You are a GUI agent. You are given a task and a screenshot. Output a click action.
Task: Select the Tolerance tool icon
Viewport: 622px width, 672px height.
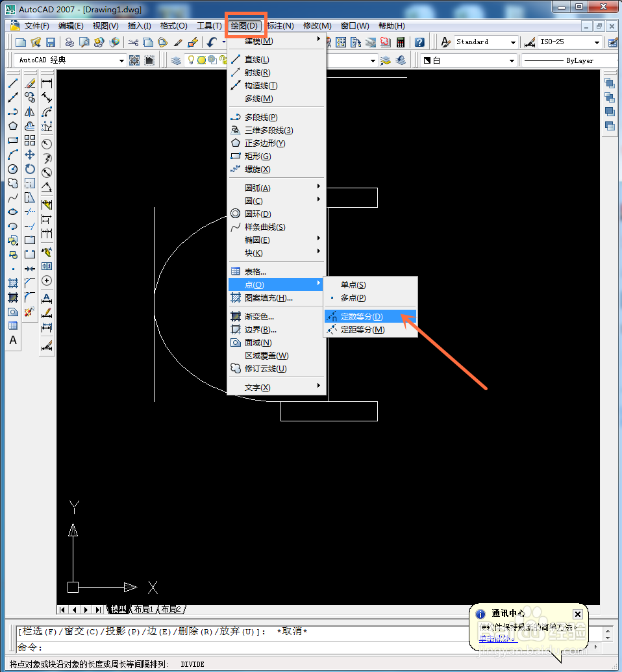(47, 266)
